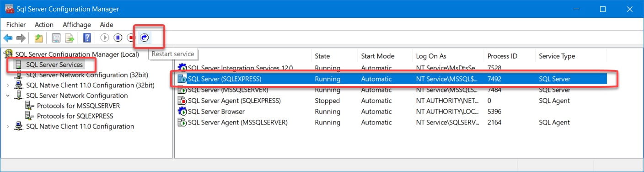Click the SQL Server Agent (SQLEXPRESS) stopped icon
The image size is (644, 172).
[182, 101]
